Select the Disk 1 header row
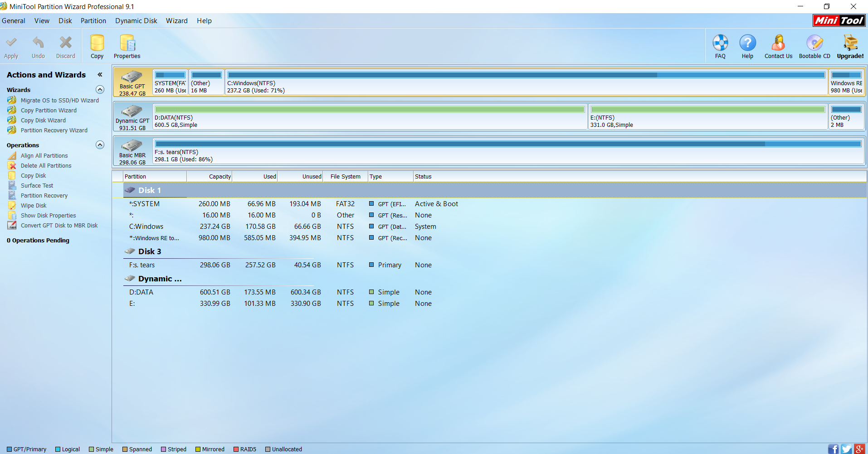This screenshot has height=454, width=868. click(494, 190)
